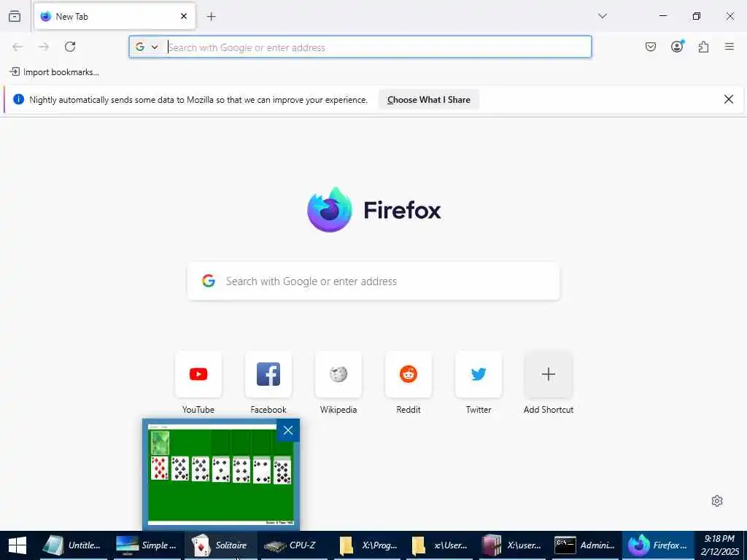Switch to x:\User folder taskbar item
Screen dimensions: 747x560
pyautogui.click(x=441, y=545)
